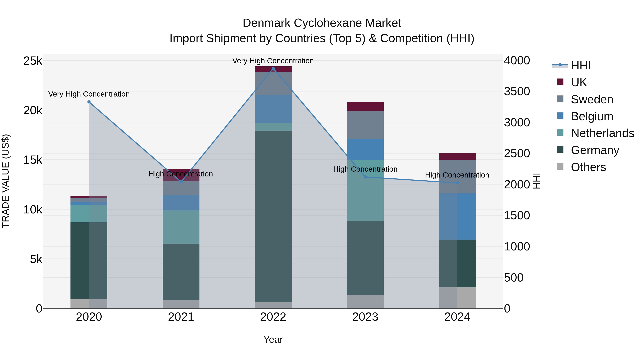Viewport: 644px width, 362px height.
Task: Click the Belgium segment of 2023 bar
Action: [365, 149]
